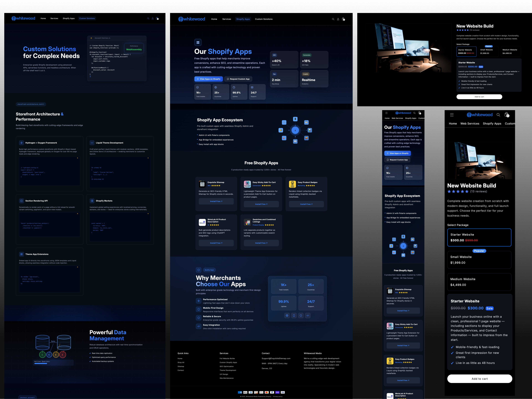
Task: Click the Visa payment icon in footer
Action: pyautogui.click(x=283, y=392)
